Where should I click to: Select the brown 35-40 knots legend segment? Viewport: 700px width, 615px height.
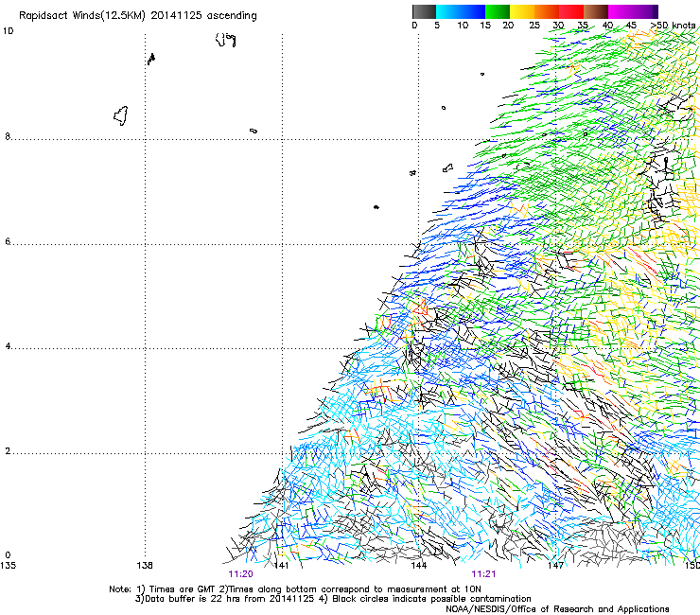(x=596, y=11)
